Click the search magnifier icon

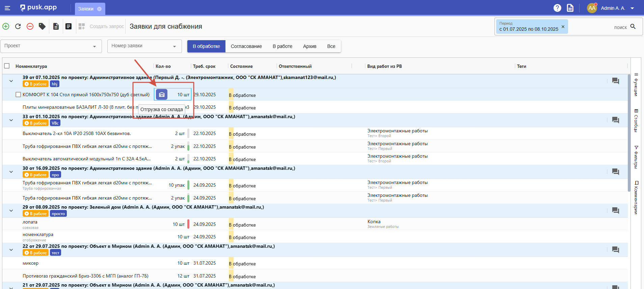633,27
